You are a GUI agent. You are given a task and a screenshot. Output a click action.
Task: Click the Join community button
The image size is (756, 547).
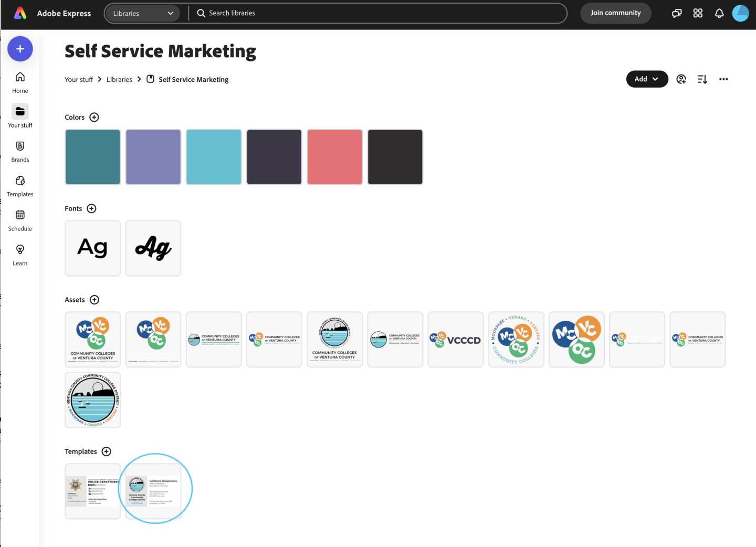[615, 13]
